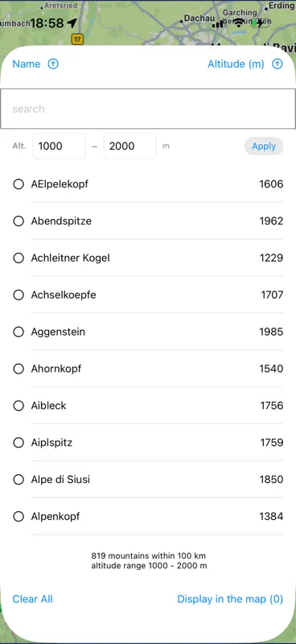The height and width of the screenshot is (644, 296).
Task: Tap the Wi-Fi status icon
Action: tap(238, 23)
